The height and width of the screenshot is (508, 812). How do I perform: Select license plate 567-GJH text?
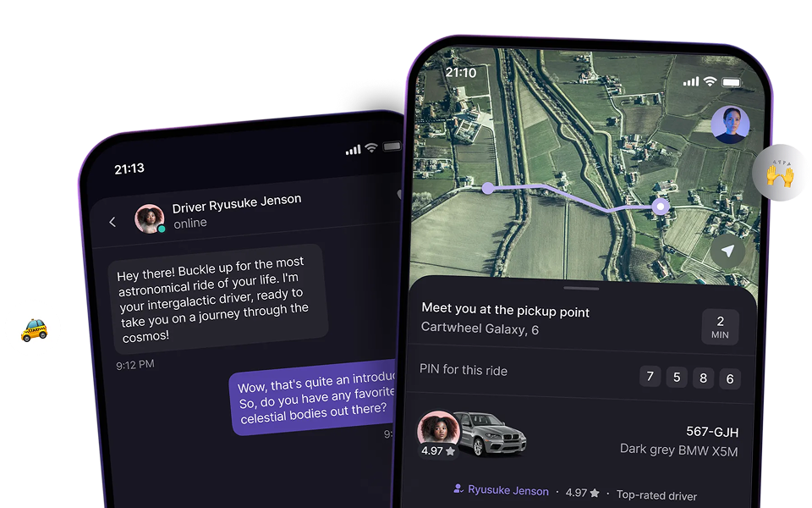[712, 432]
